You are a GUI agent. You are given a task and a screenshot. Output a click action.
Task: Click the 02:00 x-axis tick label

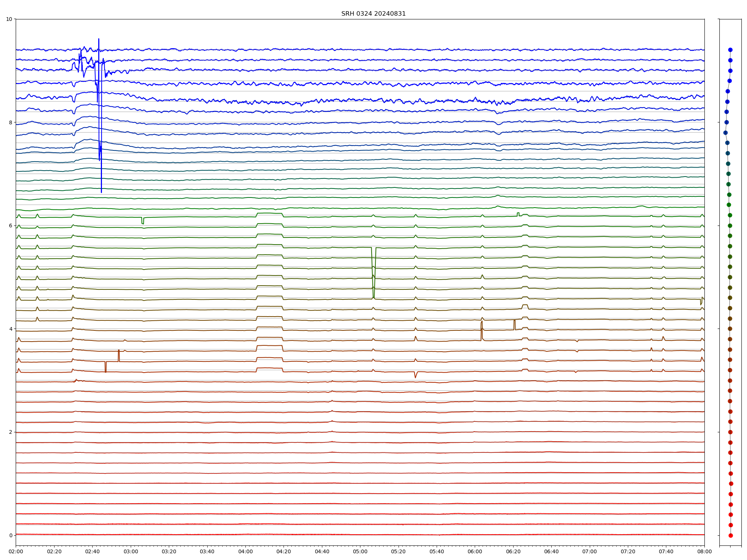pyautogui.click(x=16, y=551)
